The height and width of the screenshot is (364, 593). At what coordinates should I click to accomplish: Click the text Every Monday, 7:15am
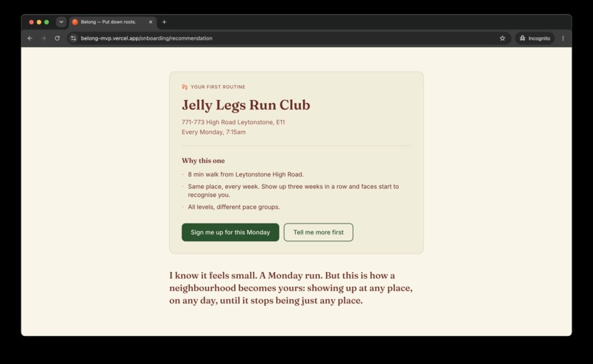click(213, 132)
